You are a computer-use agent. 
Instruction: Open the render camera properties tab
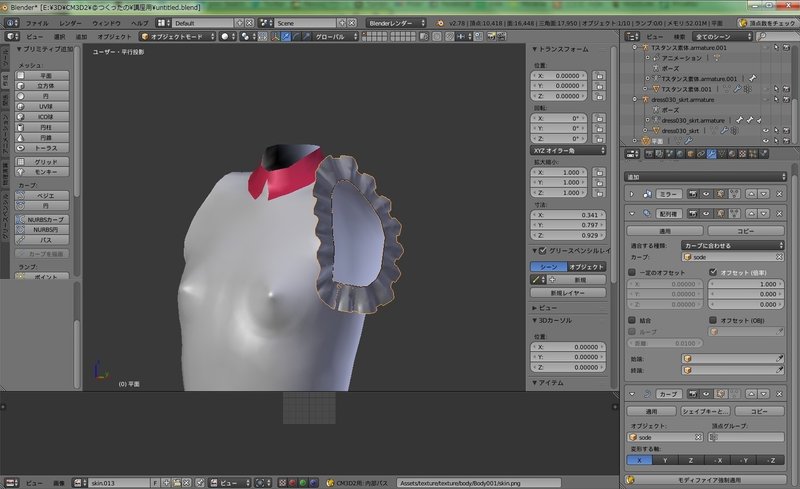[649, 154]
